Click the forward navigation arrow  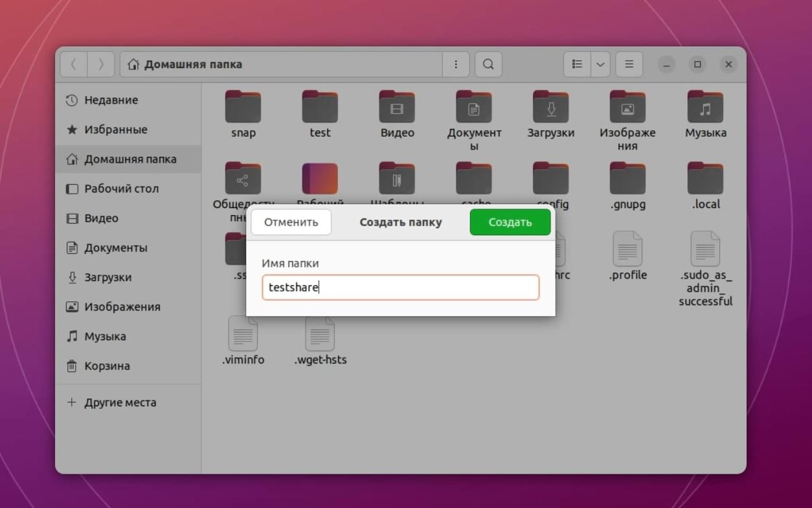coord(101,64)
